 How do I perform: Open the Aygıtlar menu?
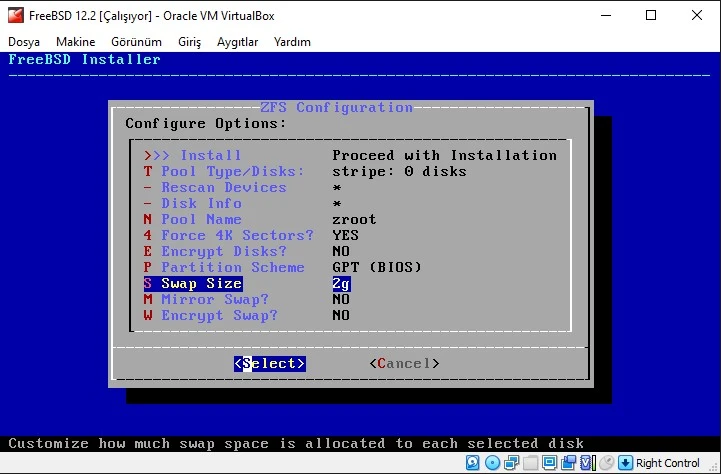237,42
